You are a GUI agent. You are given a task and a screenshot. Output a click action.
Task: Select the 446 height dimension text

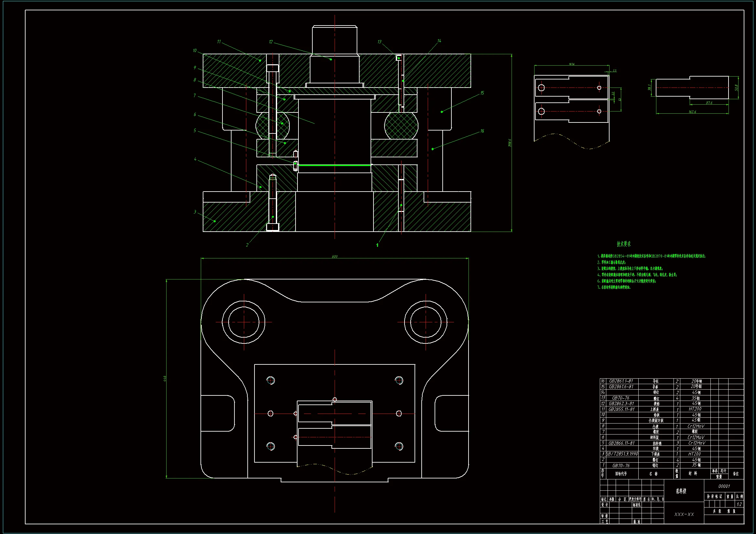[165, 378]
